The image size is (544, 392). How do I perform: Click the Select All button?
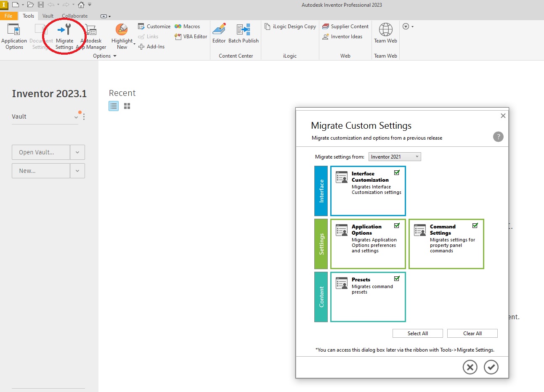pyautogui.click(x=418, y=334)
